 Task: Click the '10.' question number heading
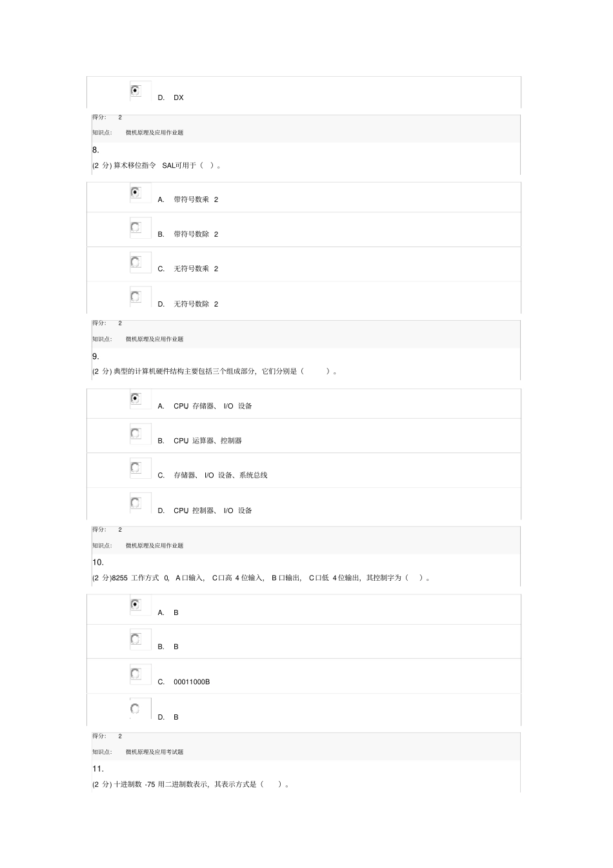tap(97, 562)
